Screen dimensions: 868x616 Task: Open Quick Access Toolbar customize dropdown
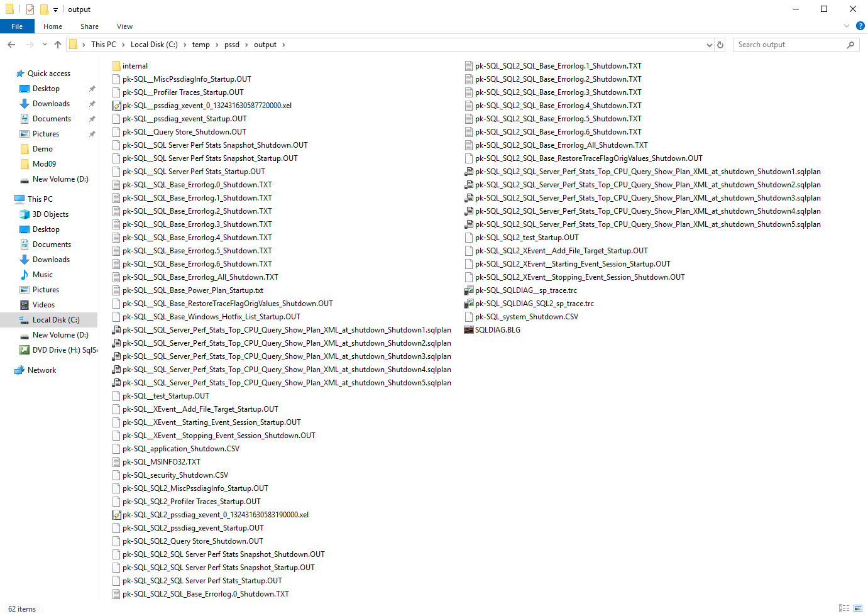tap(55, 9)
